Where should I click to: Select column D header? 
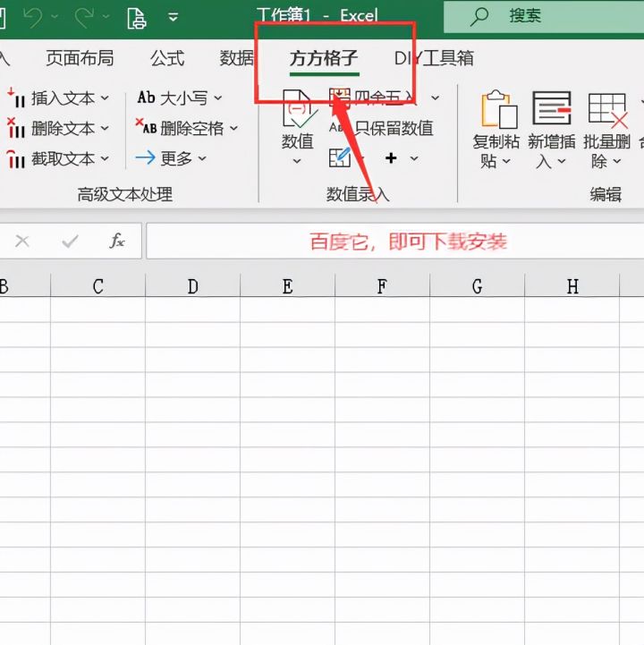pyautogui.click(x=193, y=286)
